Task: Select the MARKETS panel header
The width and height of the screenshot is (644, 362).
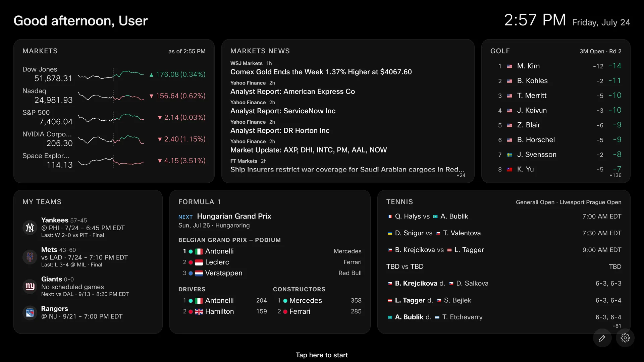Action: pyautogui.click(x=40, y=51)
